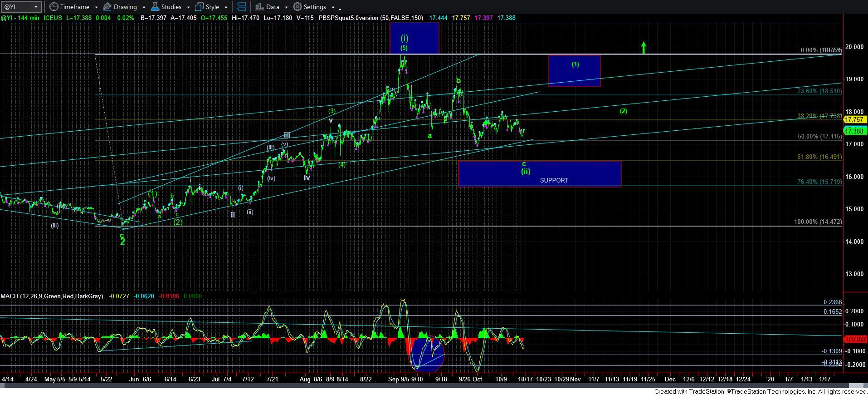This screenshot has width=868, height=395.
Task: Click the green 17.388 last price marker
Action: click(x=854, y=131)
